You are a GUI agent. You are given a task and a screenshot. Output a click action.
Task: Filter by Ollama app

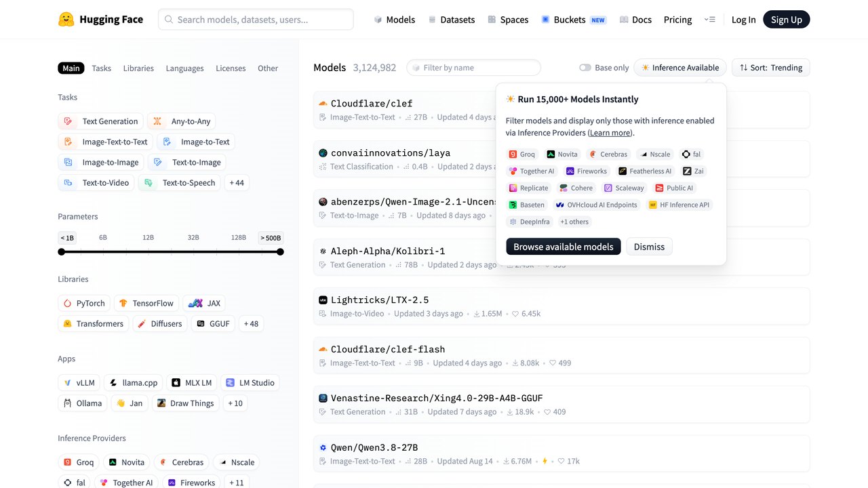click(x=83, y=403)
